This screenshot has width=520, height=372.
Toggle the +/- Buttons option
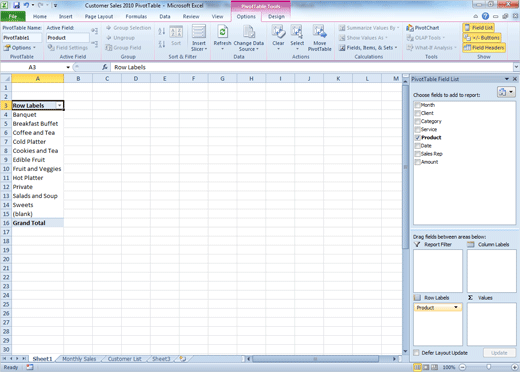[x=482, y=38]
